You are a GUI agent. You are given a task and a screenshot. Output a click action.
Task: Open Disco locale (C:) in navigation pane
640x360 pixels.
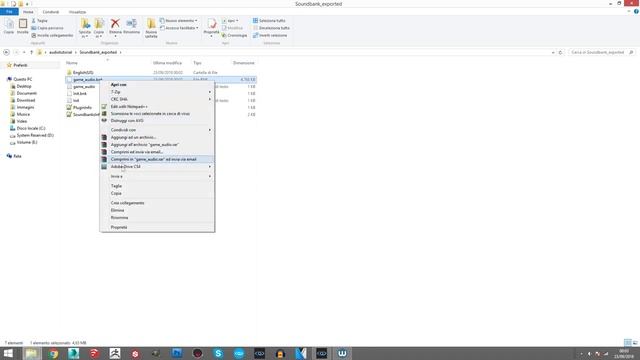coord(31,128)
